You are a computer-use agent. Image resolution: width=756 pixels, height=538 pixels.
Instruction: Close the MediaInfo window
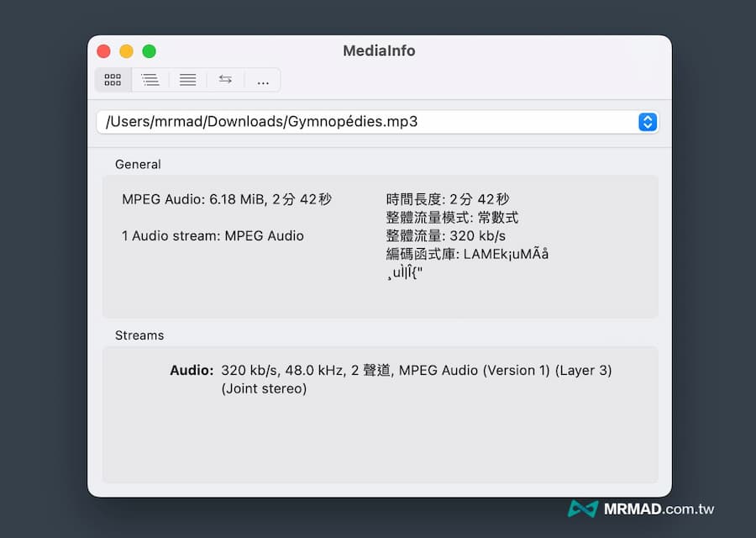pos(103,51)
